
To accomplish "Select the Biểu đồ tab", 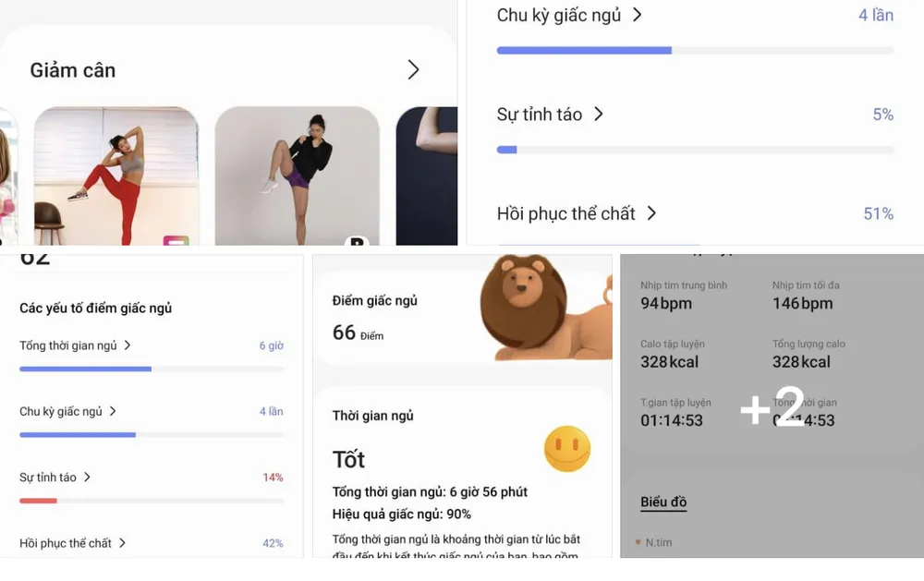I will click(663, 502).
